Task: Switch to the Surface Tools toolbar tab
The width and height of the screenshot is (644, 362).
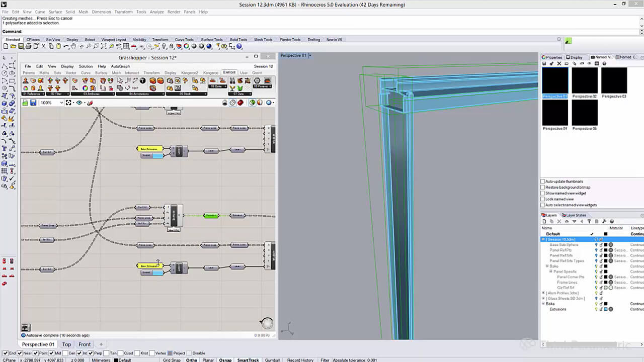Action: click(x=211, y=40)
